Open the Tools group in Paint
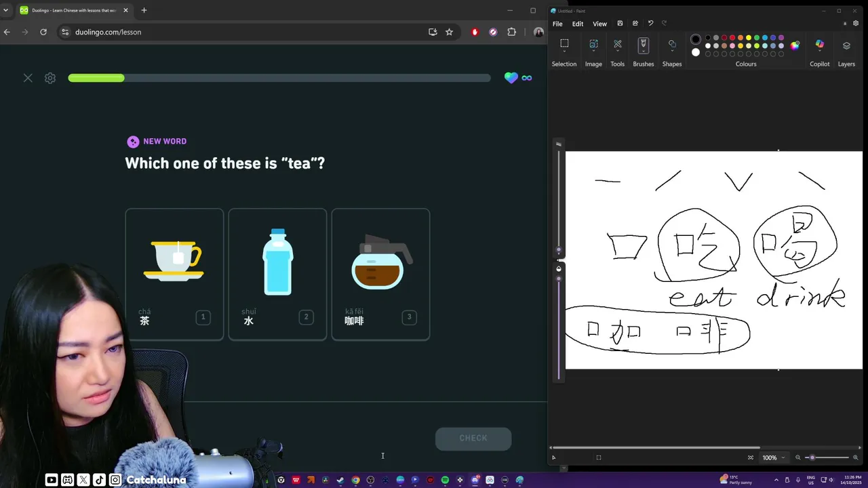The width and height of the screenshot is (868, 488). [x=618, y=44]
